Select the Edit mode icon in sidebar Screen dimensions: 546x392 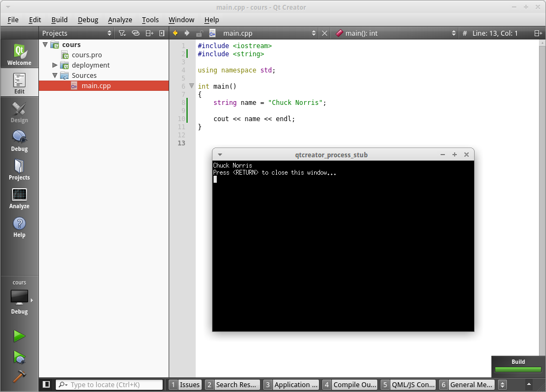[x=19, y=83]
